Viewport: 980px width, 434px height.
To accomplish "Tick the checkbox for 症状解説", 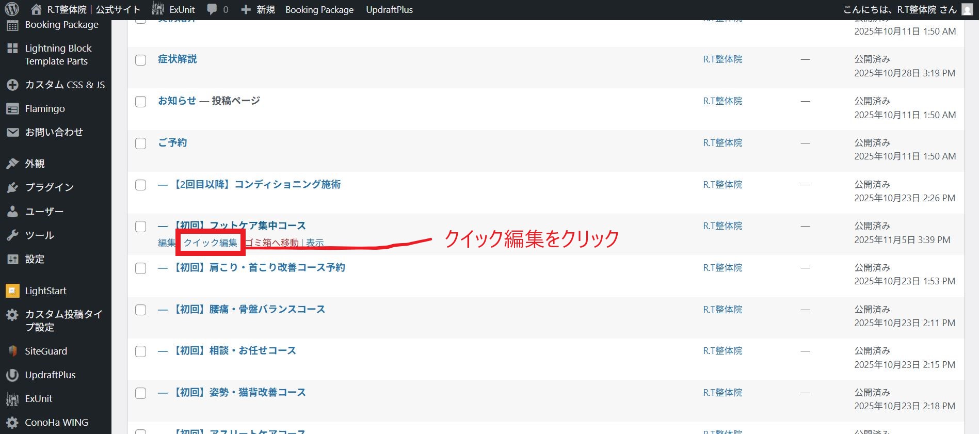I will click(x=140, y=60).
